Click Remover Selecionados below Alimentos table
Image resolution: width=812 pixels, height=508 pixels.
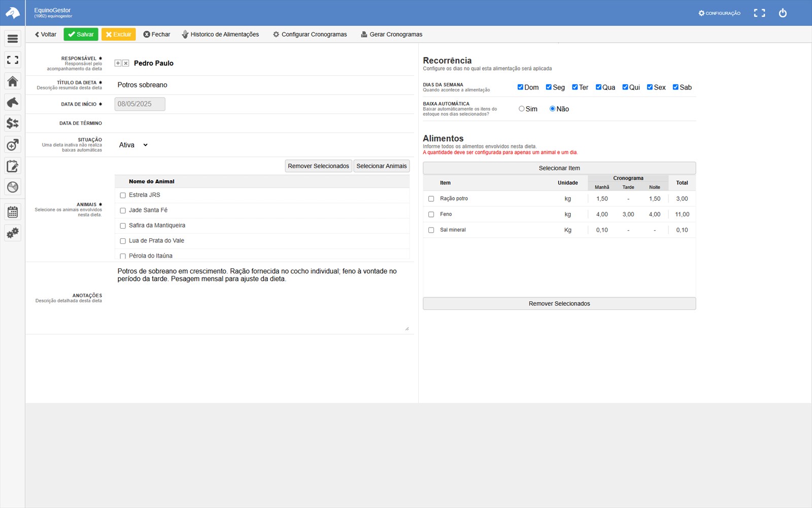[559, 304]
